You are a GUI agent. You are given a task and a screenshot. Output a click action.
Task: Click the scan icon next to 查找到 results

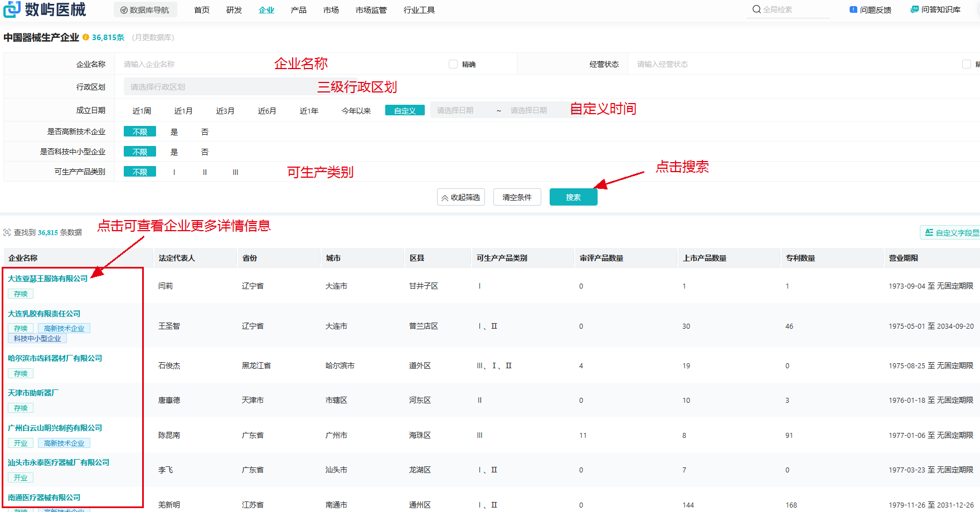pyautogui.click(x=7, y=232)
